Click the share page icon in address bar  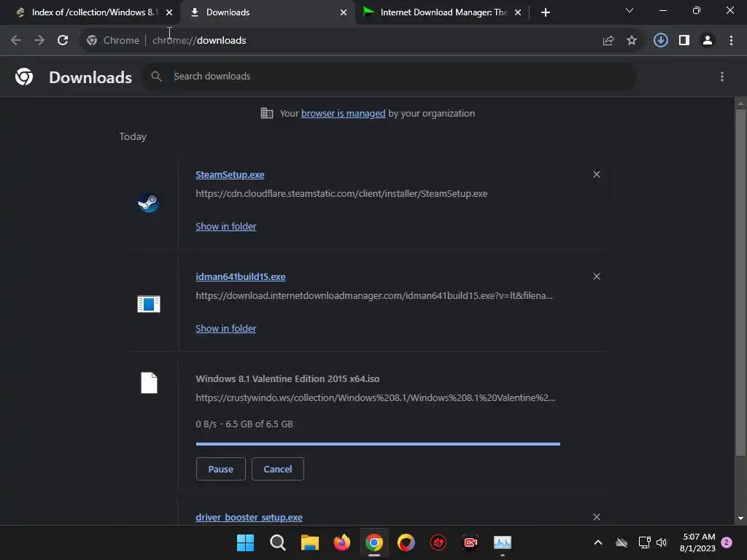click(608, 41)
